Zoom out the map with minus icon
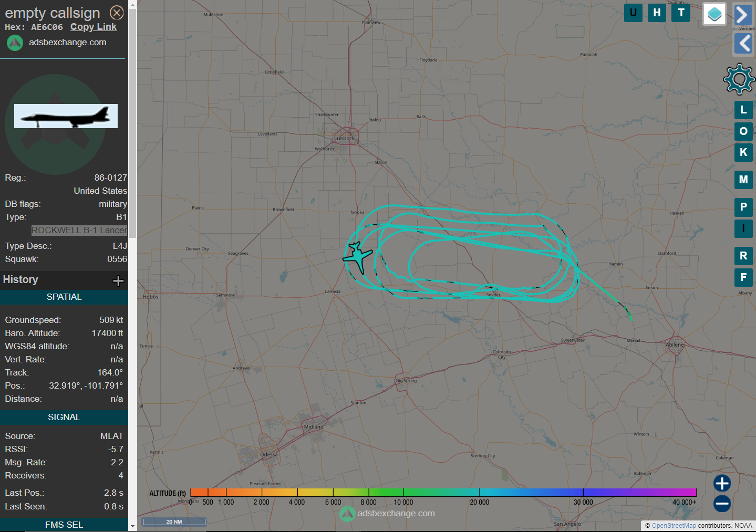 [x=722, y=504]
